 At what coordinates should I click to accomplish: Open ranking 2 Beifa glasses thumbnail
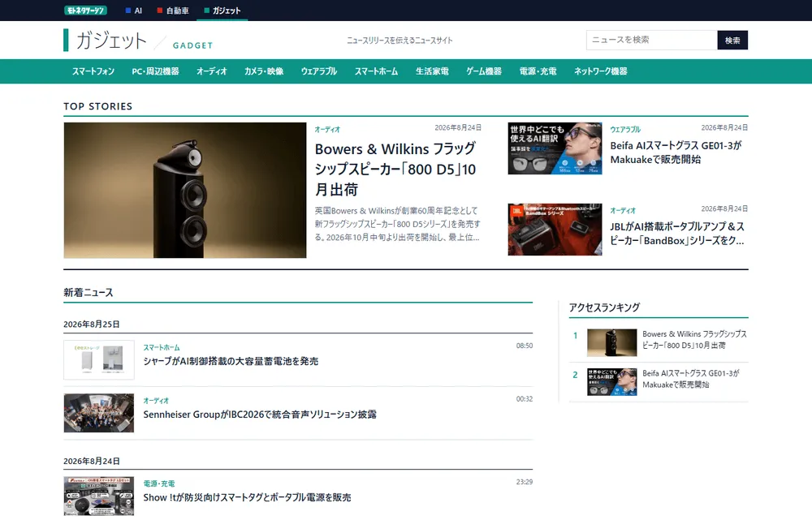[612, 382]
